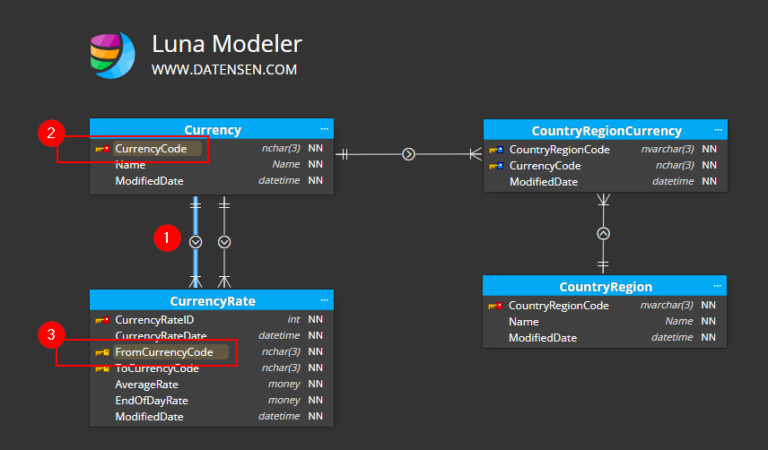This screenshot has height=450, width=768.
Task: Select the Name column in Currency table
Action: [x=212, y=165]
